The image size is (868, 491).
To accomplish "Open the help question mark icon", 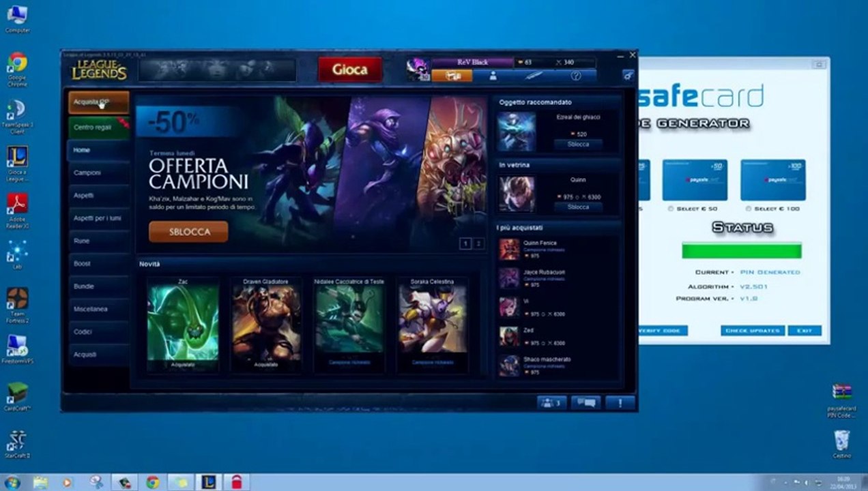I will (x=575, y=76).
